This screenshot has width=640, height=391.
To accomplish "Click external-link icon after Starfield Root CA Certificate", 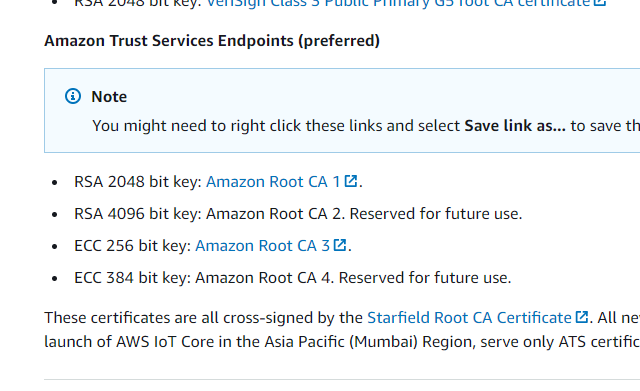I will pos(582,317).
